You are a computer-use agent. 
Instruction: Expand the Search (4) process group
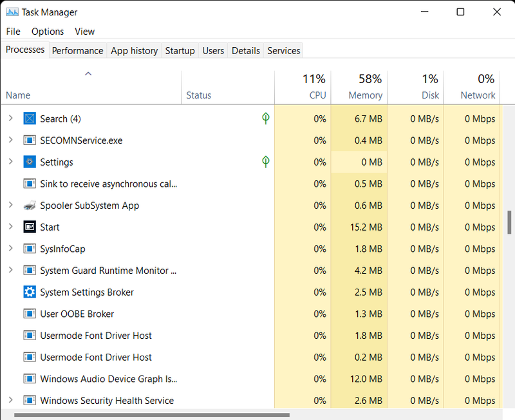(x=10, y=119)
